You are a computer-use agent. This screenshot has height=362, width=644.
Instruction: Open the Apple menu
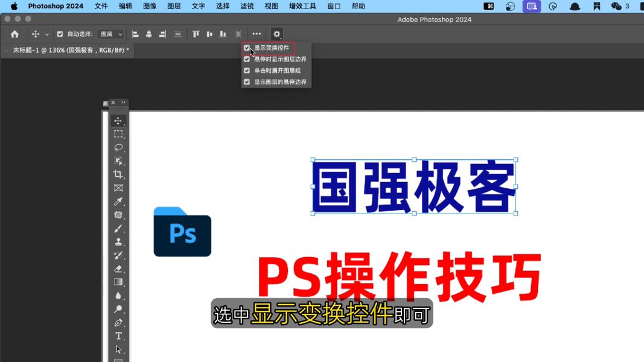click(14, 6)
